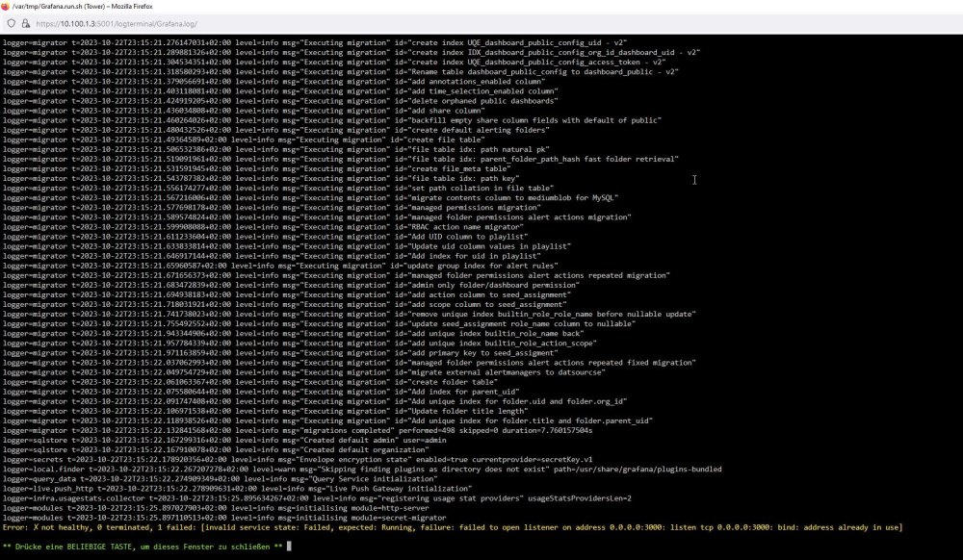The image size is (963, 560).
Task: Click the log line "add annotations_enabled column"
Action: 273,82
